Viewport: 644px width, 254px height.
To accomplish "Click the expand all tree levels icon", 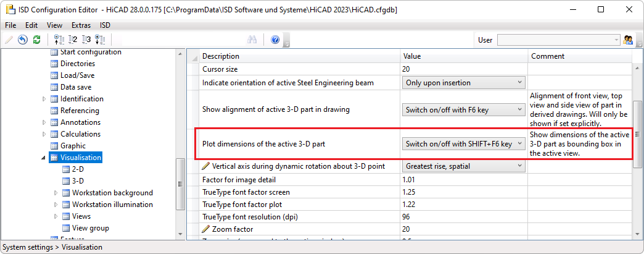I will (x=100, y=40).
